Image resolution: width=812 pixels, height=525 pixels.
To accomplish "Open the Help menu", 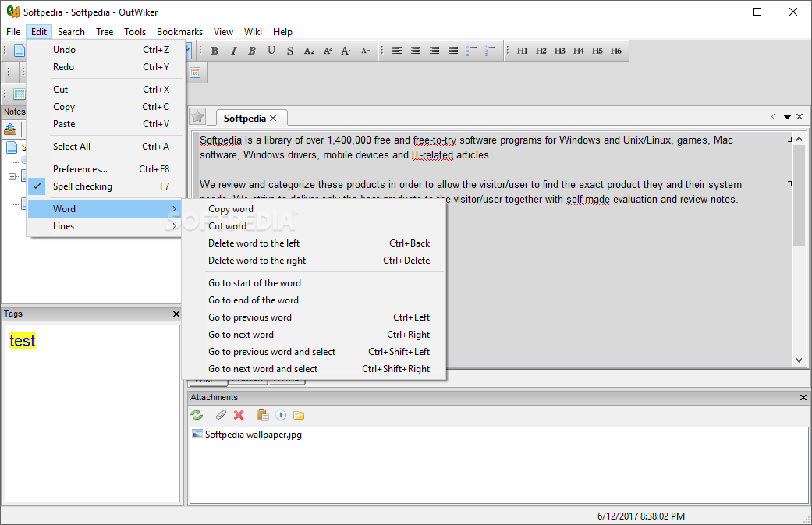I will click(x=282, y=31).
